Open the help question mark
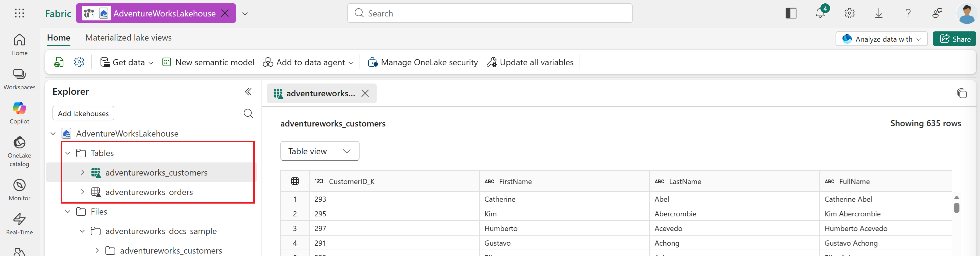Image resolution: width=980 pixels, height=256 pixels. [908, 13]
